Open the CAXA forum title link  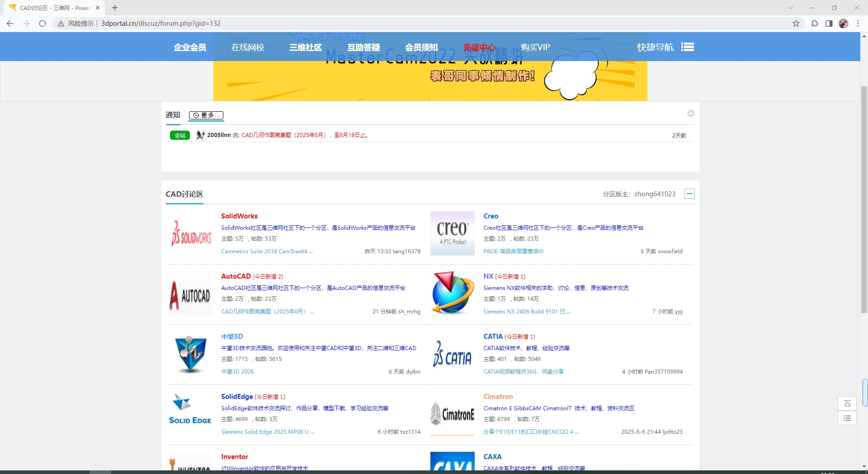coord(492,457)
